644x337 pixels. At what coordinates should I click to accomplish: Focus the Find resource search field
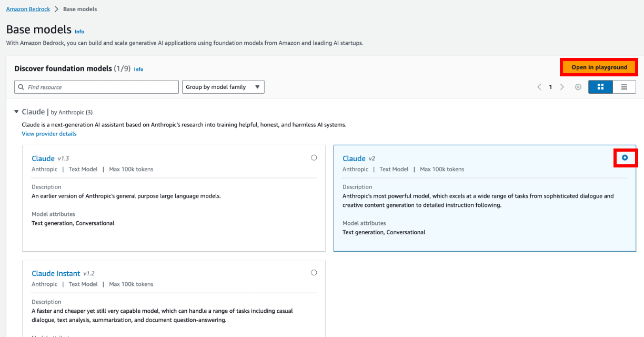(x=96, y=87)
